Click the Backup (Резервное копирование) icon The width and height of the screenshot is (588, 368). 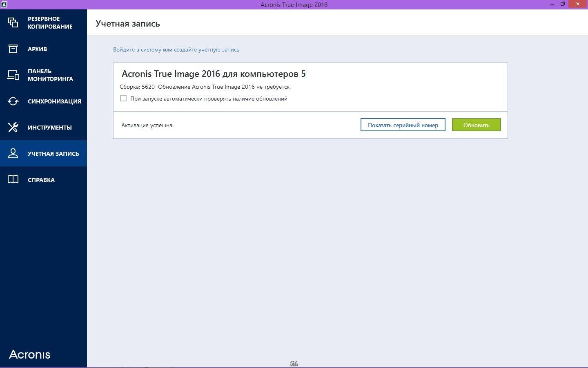13,22
